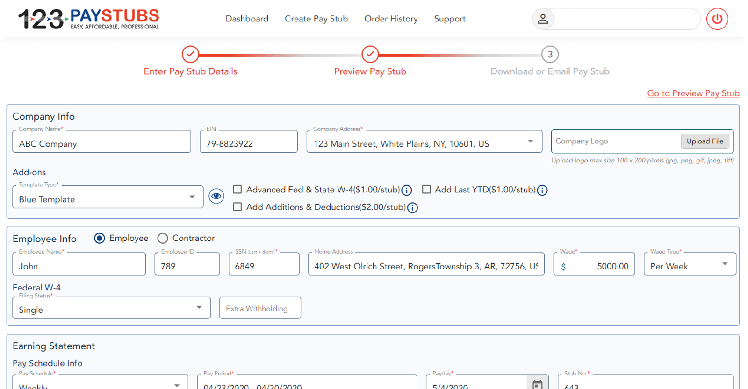Expand the Blue Template type dropdown

[108, 197]
